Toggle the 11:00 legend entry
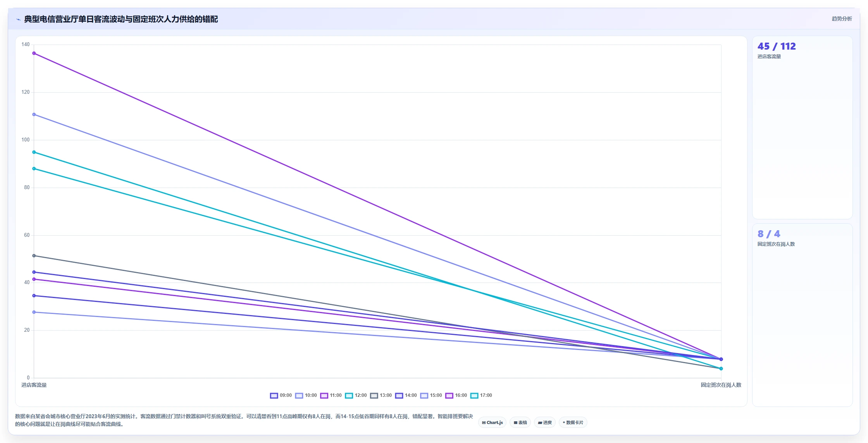The height and width of the screenshot is (443, 868). tap(331, 395)
